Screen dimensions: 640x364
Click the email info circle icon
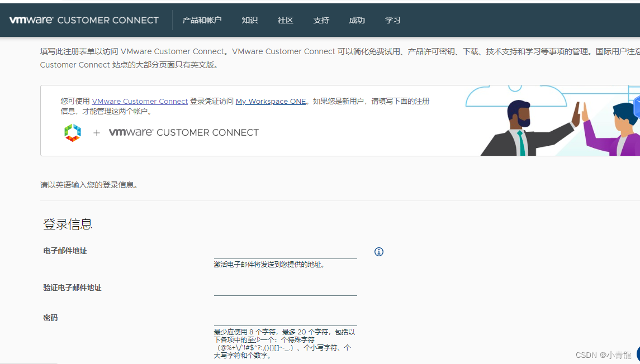pos(379,251)
